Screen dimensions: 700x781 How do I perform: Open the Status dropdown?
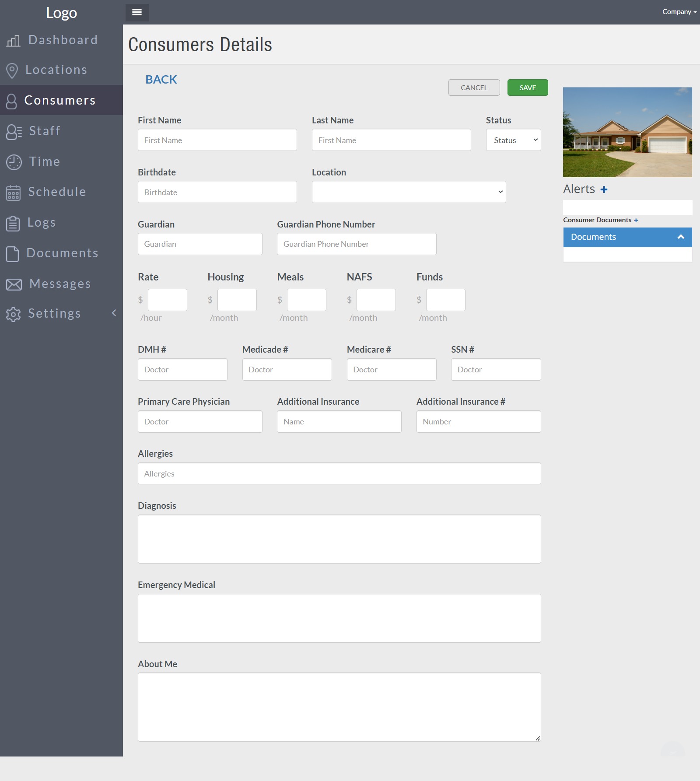pos(514,140)
